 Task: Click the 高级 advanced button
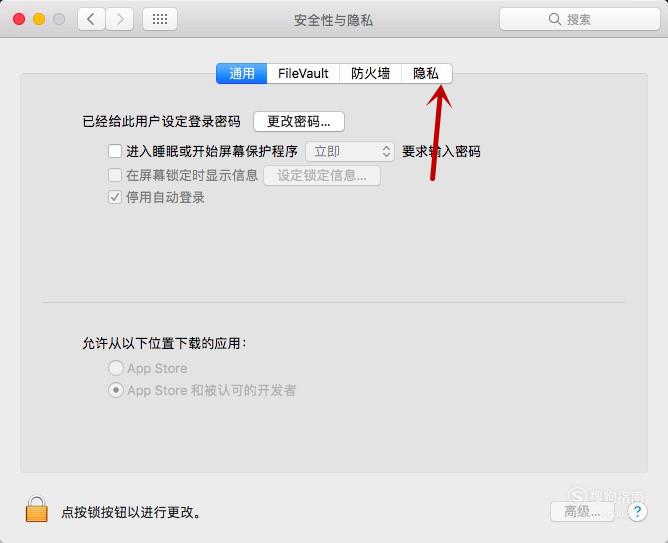[582, 511]
